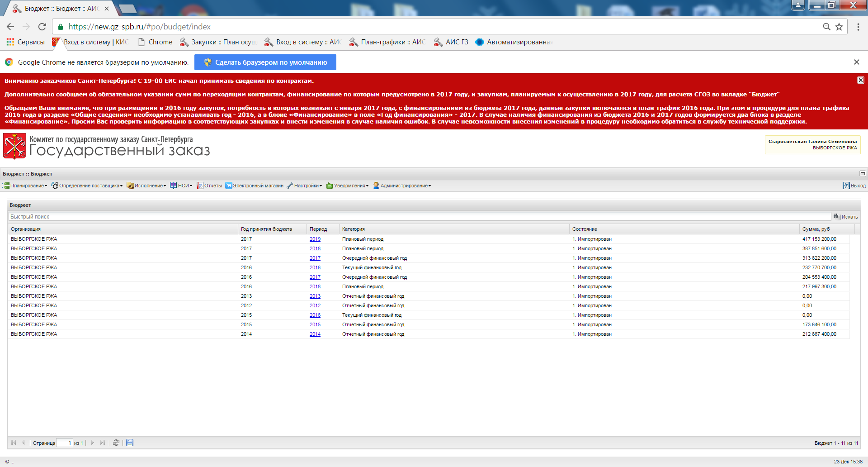Go back to the previous browser page
The image size is (868, 467).
pos(10,27)
